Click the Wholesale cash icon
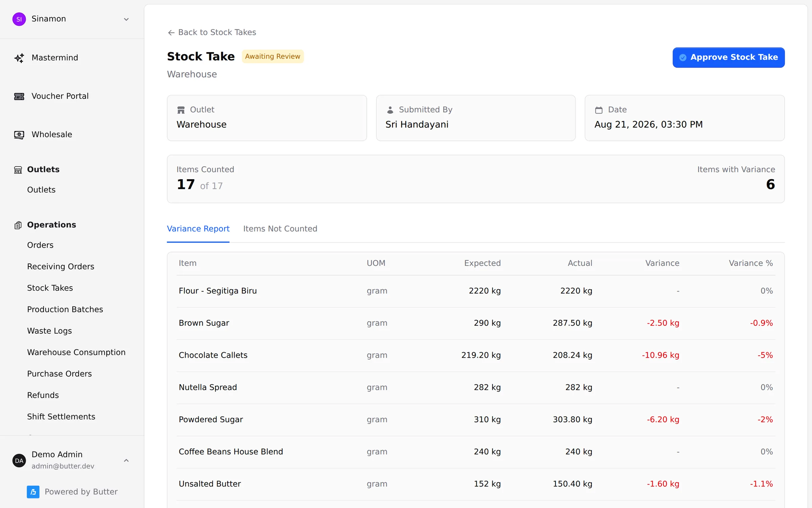 coord(19,135)
